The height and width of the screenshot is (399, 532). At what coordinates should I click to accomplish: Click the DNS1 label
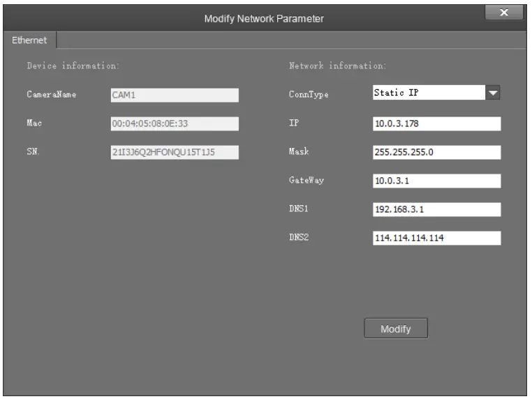point(299,209)
